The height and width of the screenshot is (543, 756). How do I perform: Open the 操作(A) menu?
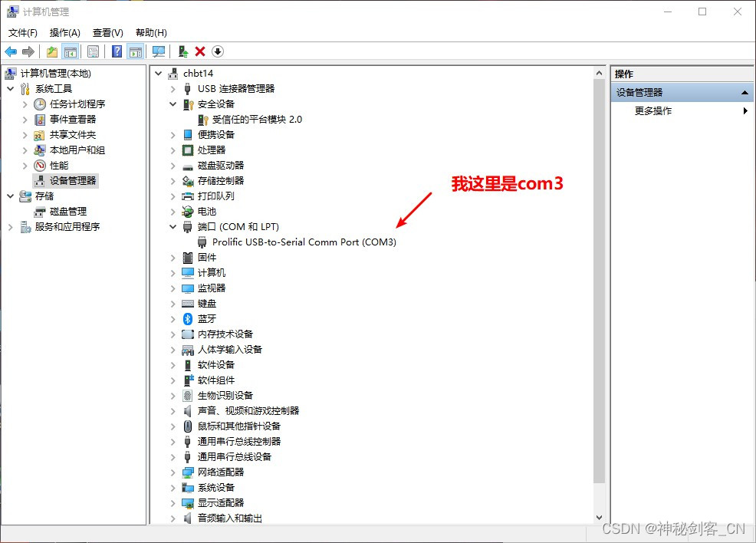click(x=64, y=32)
